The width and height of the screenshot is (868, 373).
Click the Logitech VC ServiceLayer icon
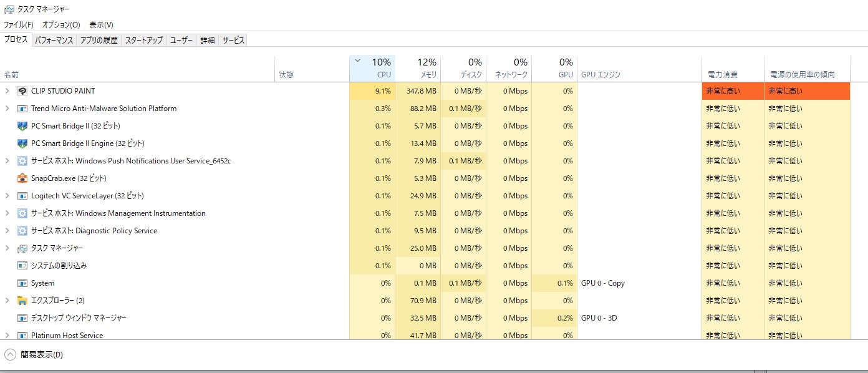pos(22,196)
